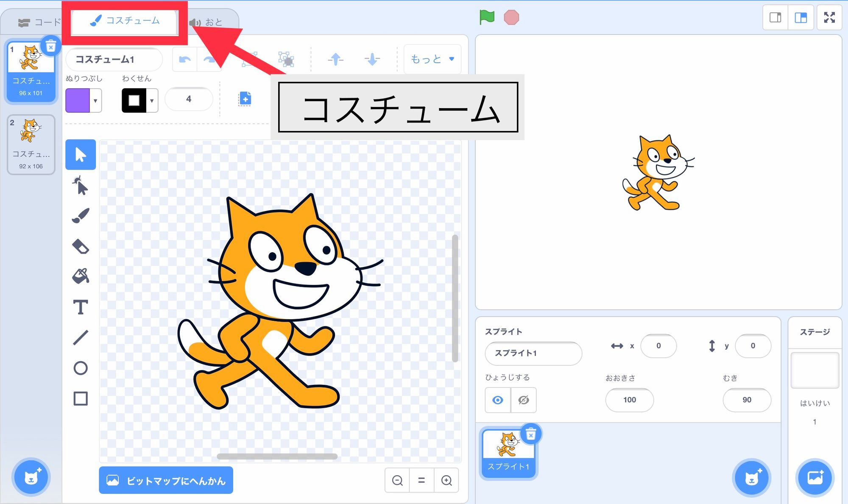Select the Reshape tool

tap(81, 185)
